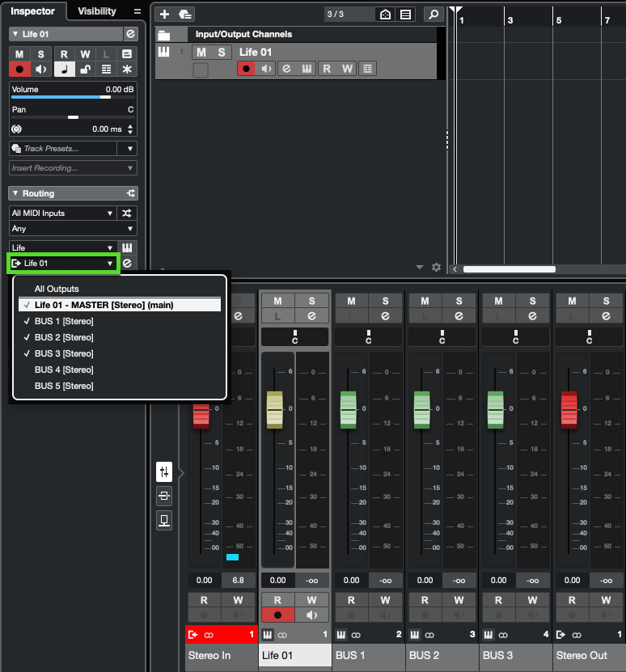Viewport: 626px width, 672px height.
Task: Mute Life 01 in the Inspector
Action: pos(19,54)
